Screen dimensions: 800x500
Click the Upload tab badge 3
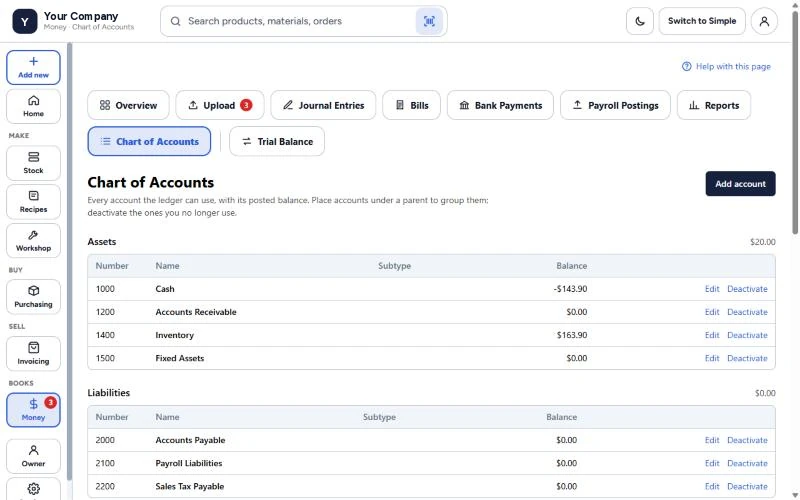[x=246, y=105]
